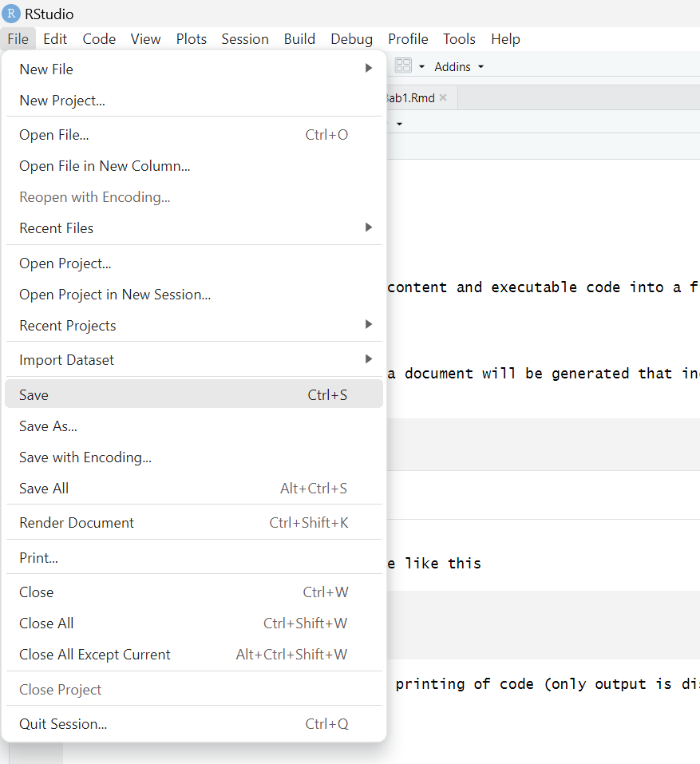This screenshot has height=764, width=700.
Task: Click editor text "a document will be generated"
Action: coord(544,374)
